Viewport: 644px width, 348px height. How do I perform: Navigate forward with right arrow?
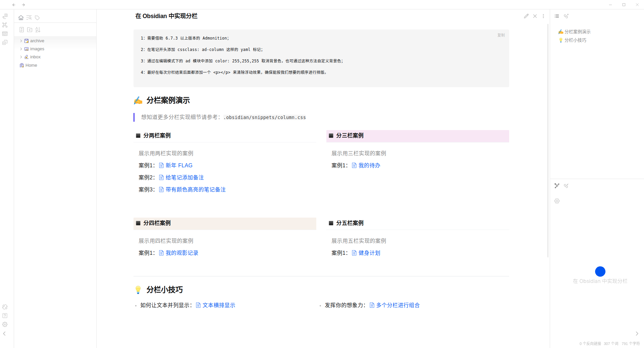point(23,5)
